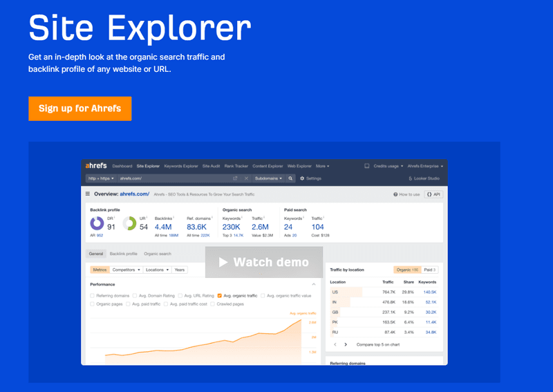Select the Years chart mode
This screenshot has height=392, width=553.
click(180, 270)
